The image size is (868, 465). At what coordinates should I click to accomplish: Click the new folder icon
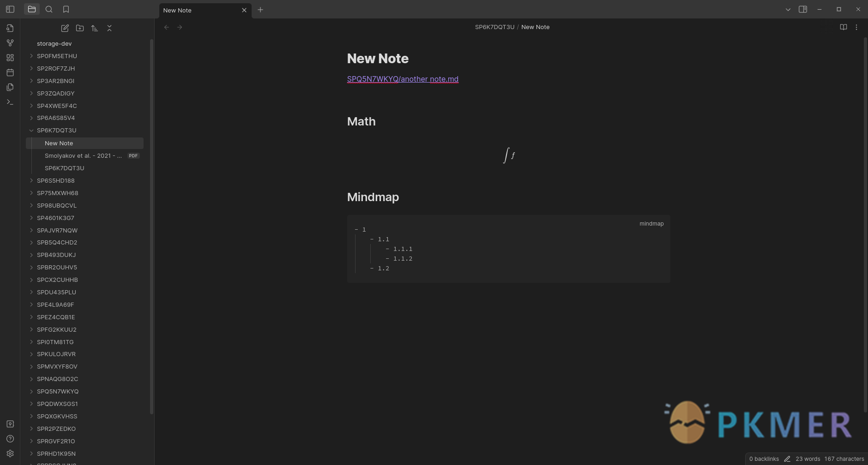(x=80, y=28)
